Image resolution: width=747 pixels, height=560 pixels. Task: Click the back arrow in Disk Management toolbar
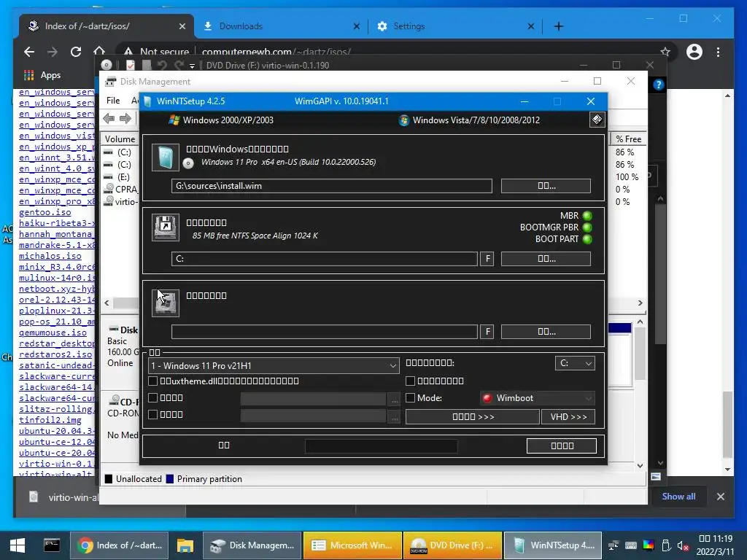[109, 119]
